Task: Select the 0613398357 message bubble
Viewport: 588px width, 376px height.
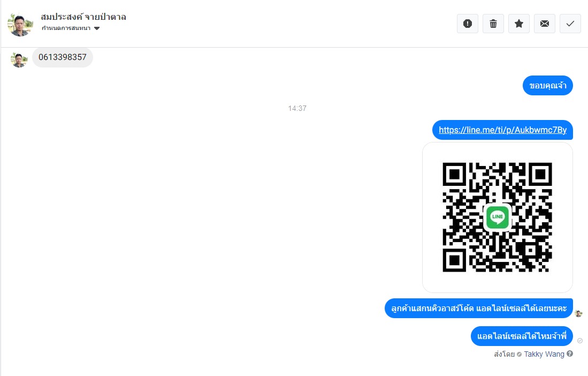Action: tap(63, 57)
